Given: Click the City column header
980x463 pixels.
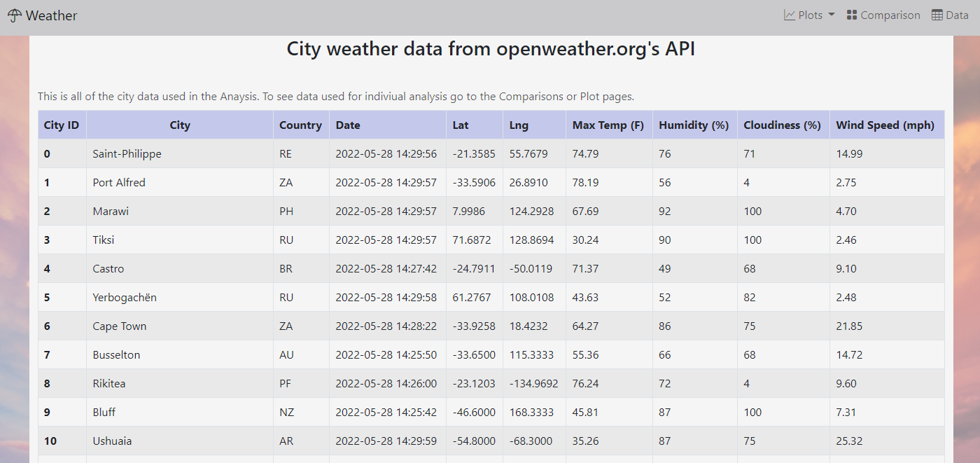Looking at the screenshot, I should coord(180,125).
